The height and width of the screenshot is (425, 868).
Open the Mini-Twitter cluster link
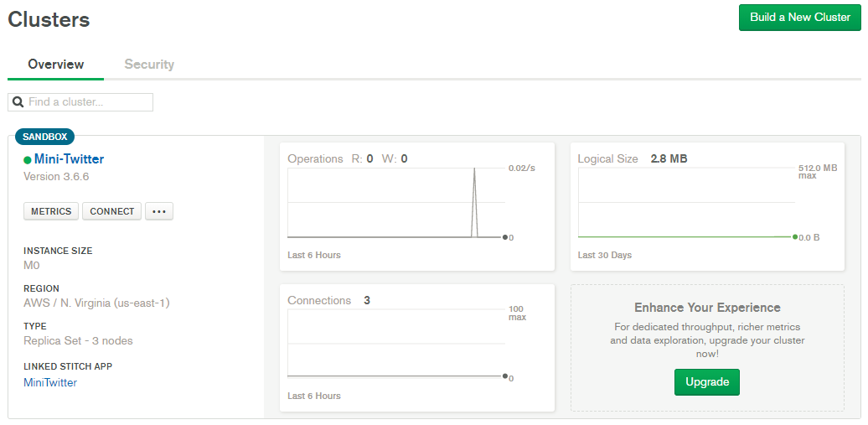(x=70, y=159)
